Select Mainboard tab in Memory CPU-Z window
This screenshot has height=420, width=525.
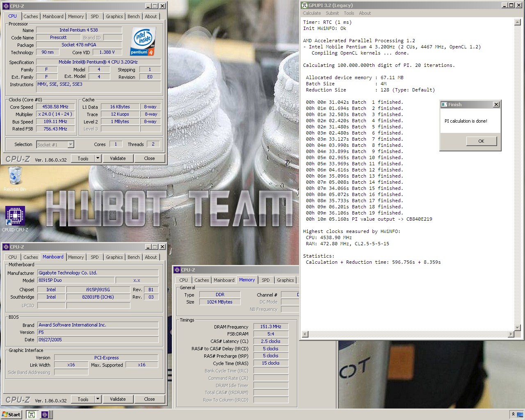[x=224, y=280]
